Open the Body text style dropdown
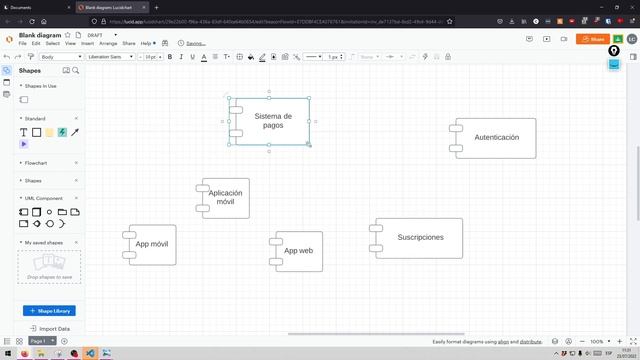Image resolution: width=640 pixels, height=360 pixels. click(61, 57)
